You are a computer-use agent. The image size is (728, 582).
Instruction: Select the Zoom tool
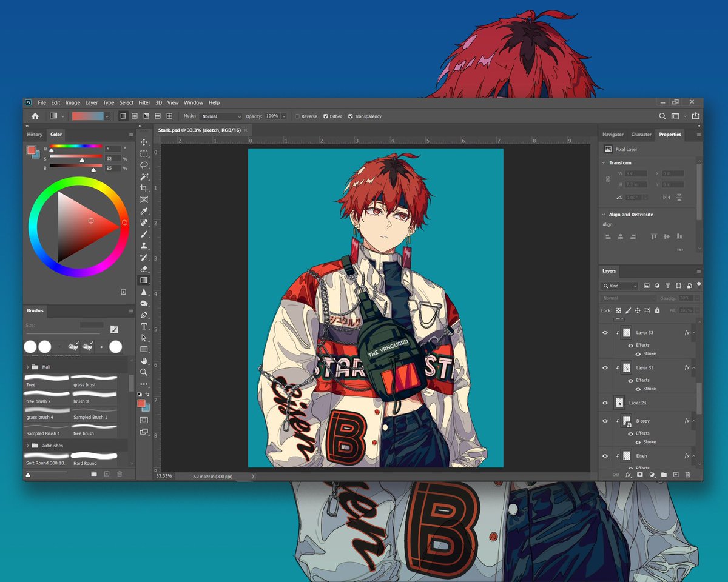[144, 372]
